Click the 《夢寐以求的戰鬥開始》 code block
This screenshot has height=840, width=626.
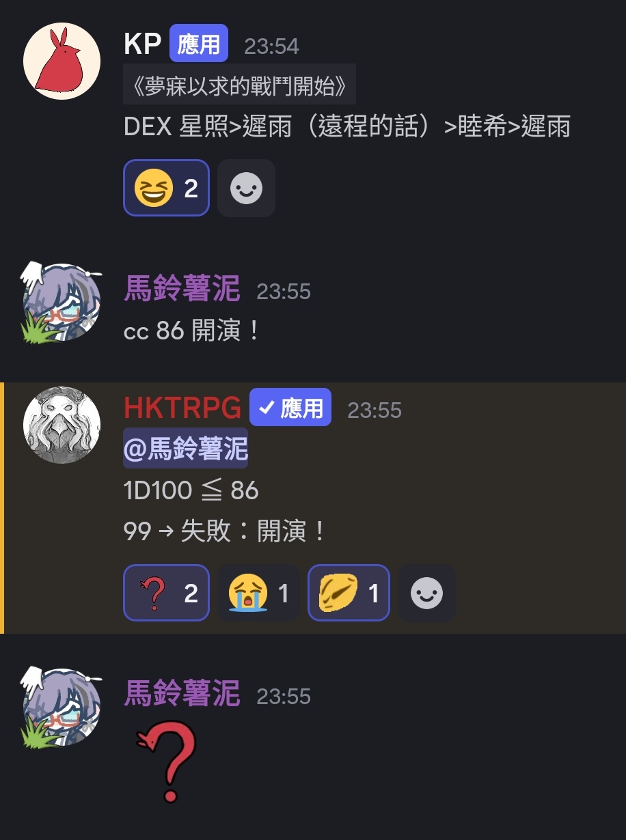click(239, 85)
